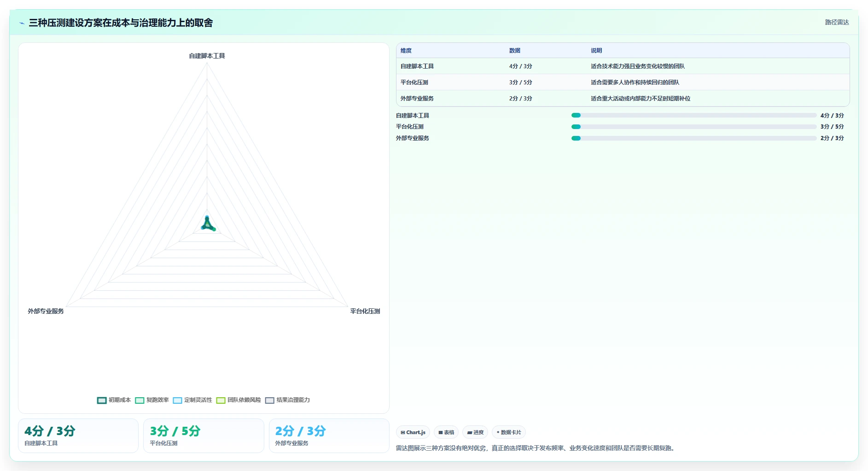Click the 适合重大活动或内部能力不足时短期补位 cell
Image resolution: width=868 pixels, height=471 pixels.
click(x=641, y=99)
